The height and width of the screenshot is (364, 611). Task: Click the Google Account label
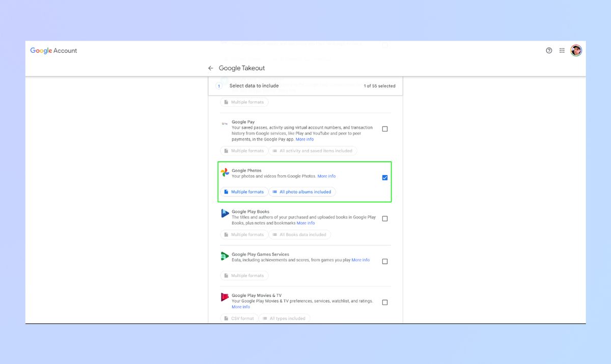53,50
